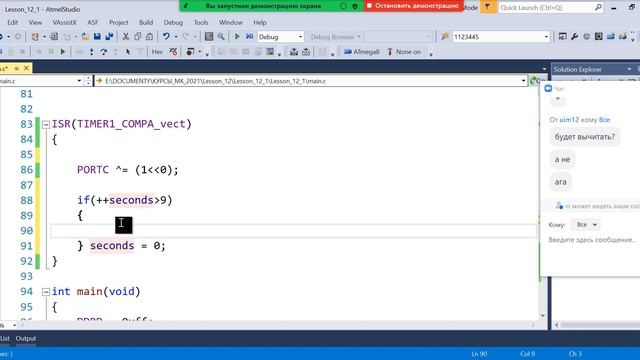Open the ASF menu
Screen dimensions: 640x360
pyautogui.click(x=93, y=22)
